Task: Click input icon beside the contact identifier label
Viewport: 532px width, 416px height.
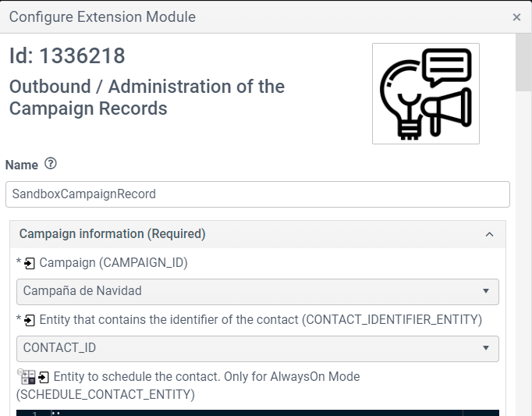Action: pos(30,320)
